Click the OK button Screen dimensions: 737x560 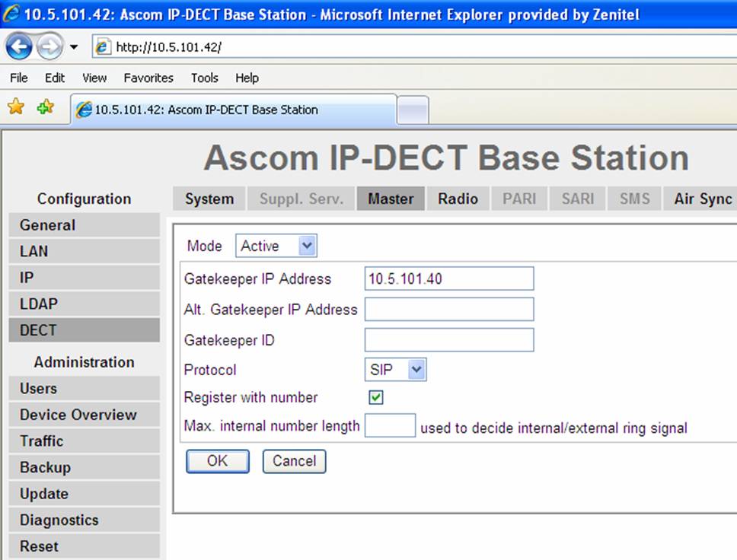point(217,461)
